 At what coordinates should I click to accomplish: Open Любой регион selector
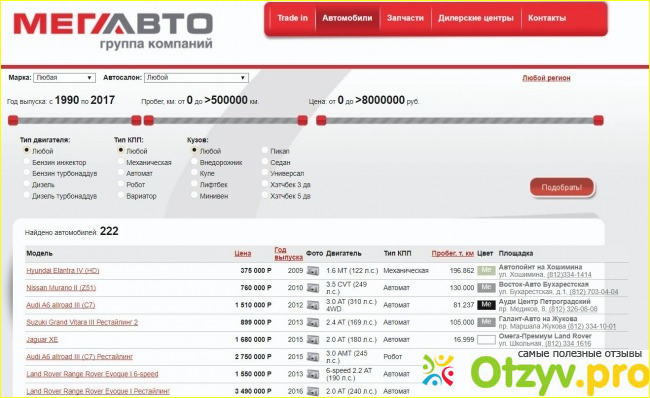[x=546, y=78]
